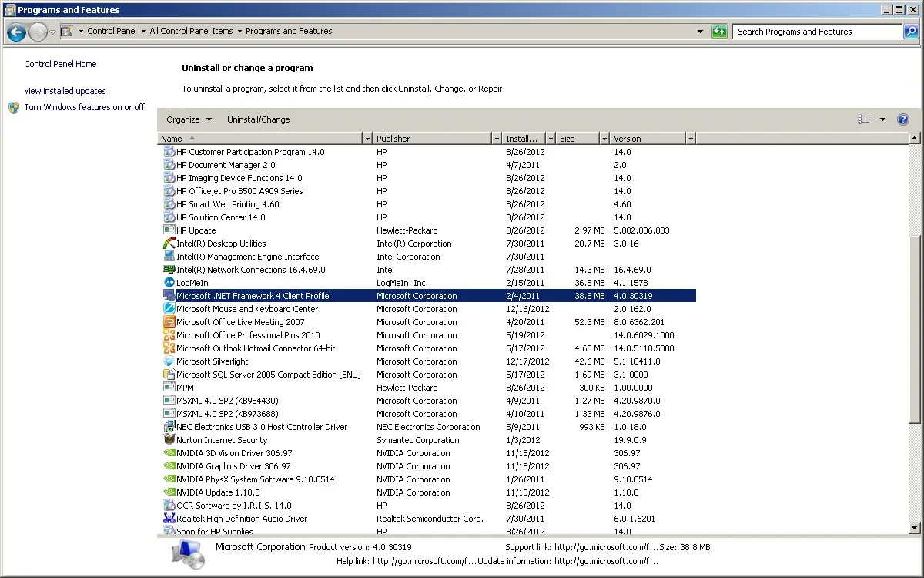The image size is (924, 578).
Task: Click the Norton Internet Security icon
Action: click(169, 440)
